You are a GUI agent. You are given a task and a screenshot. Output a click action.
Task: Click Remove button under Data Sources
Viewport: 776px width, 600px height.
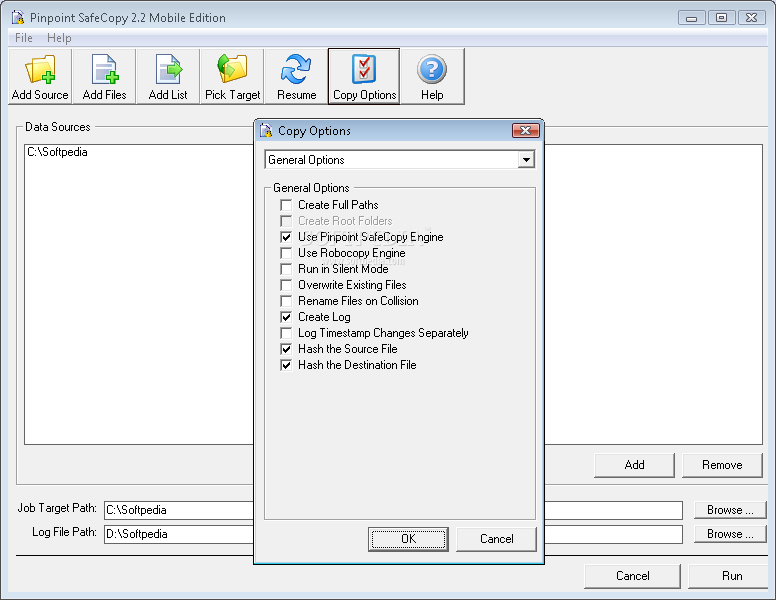coord(722,465)
